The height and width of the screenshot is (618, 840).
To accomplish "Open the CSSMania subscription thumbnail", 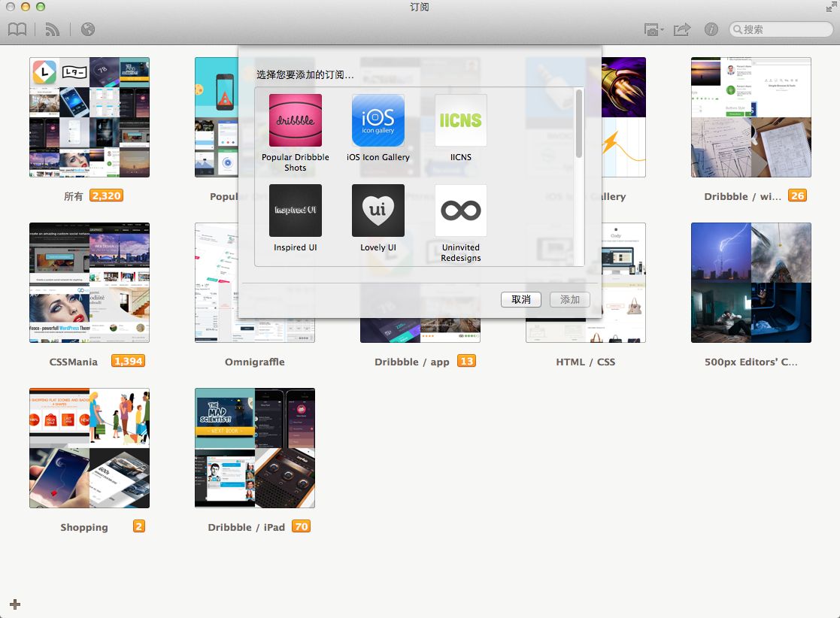I will [89, 283].
